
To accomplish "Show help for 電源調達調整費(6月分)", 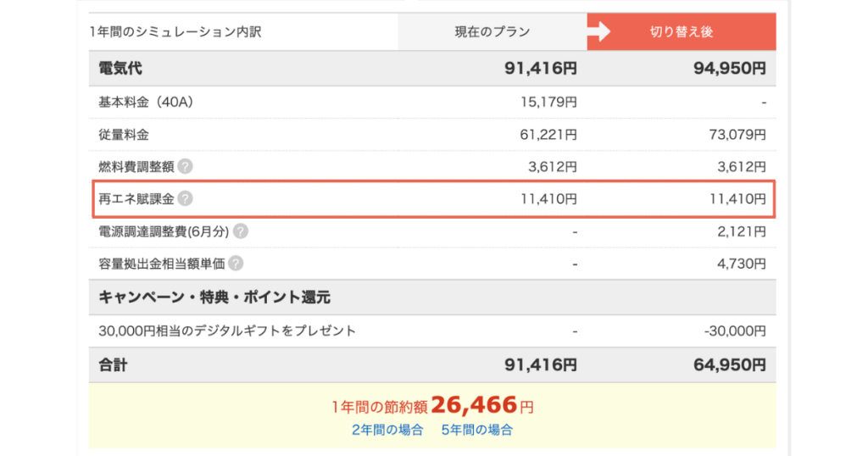I will pos(240,231).
